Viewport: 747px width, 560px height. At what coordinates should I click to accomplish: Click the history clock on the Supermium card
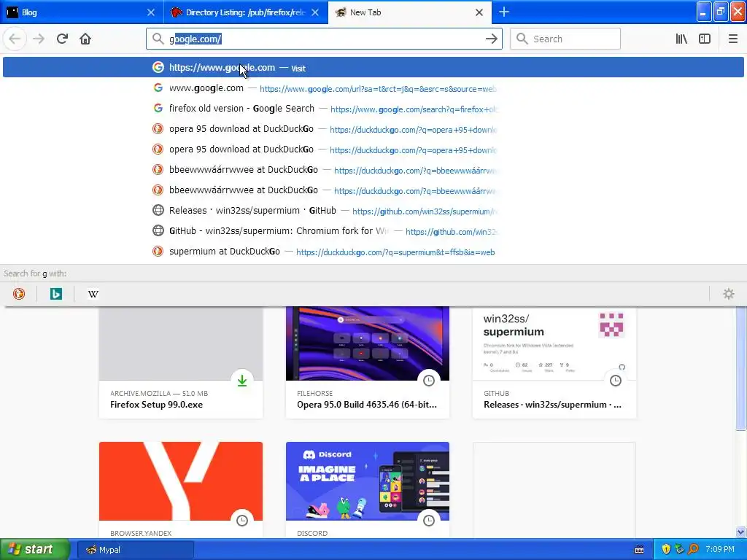click(616, 381)
